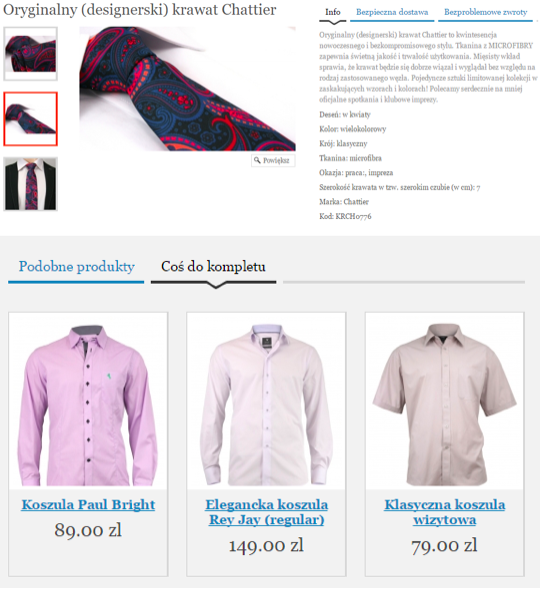
Task: Open the main paisley tie image
Action: tap(188, 88)
